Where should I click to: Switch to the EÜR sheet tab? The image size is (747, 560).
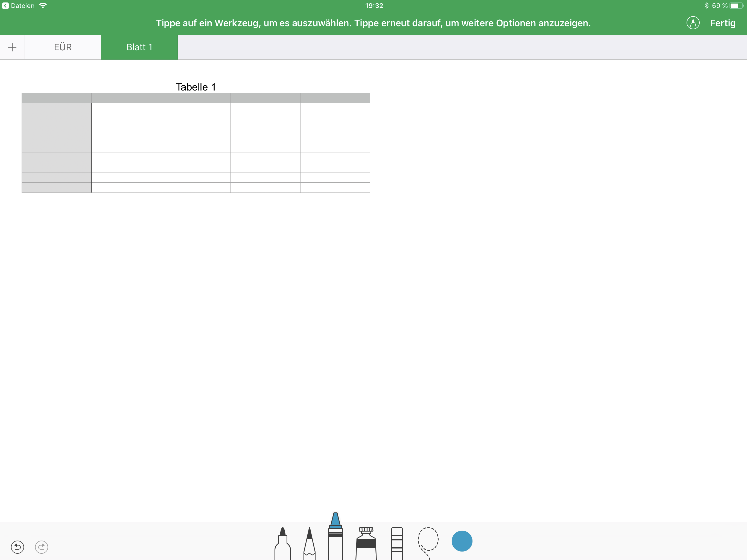pos(63,47)
